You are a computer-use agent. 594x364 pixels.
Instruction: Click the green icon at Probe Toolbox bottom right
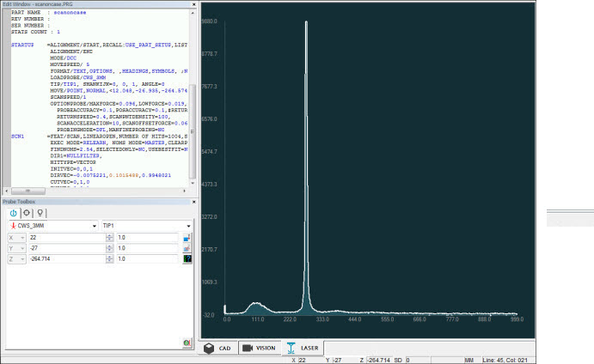tap(187, 343)
